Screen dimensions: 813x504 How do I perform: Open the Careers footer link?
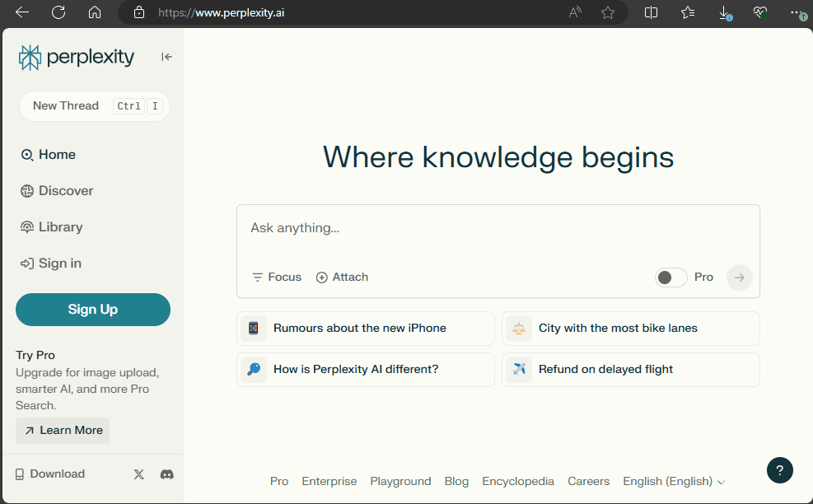(x=588, y=481)
